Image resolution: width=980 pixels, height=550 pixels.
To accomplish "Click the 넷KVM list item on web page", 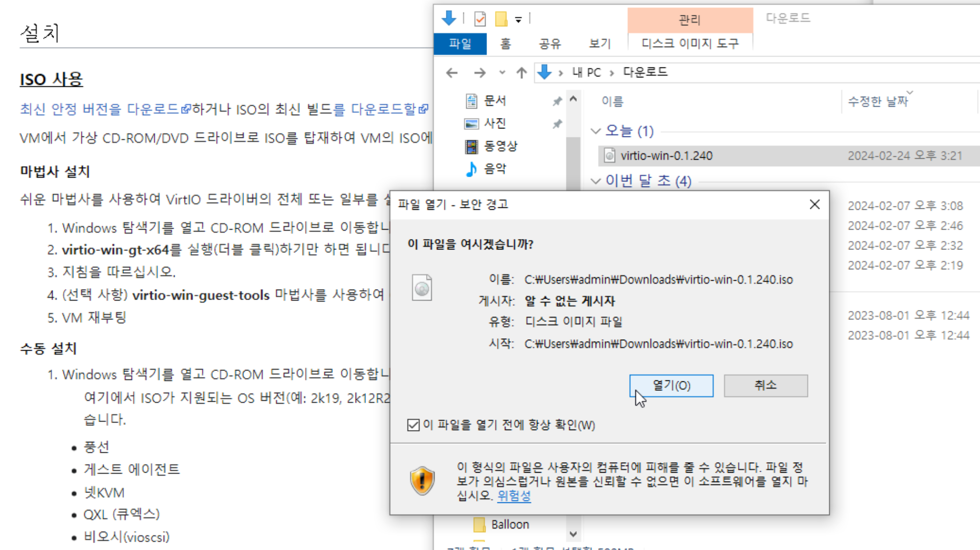I will pos(104,492).
